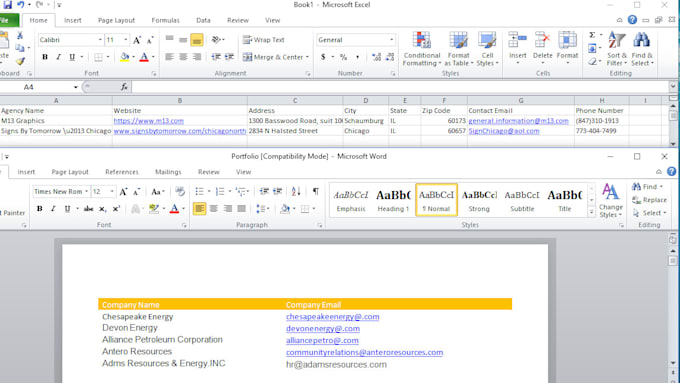
Task: Click Word Subscript icon
Action: tap(102, 209)
